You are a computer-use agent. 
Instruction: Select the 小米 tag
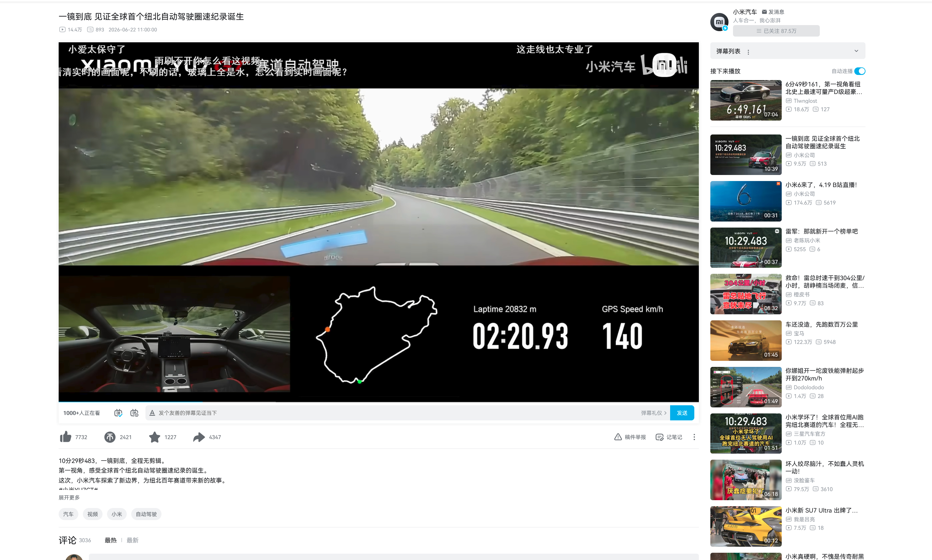117,514
